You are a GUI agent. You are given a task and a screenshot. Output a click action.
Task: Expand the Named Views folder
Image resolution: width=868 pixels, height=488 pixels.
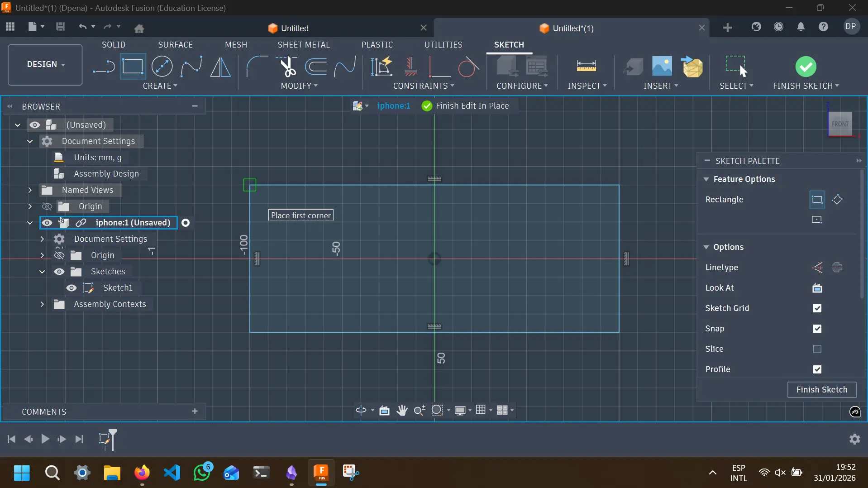[30, 190]
